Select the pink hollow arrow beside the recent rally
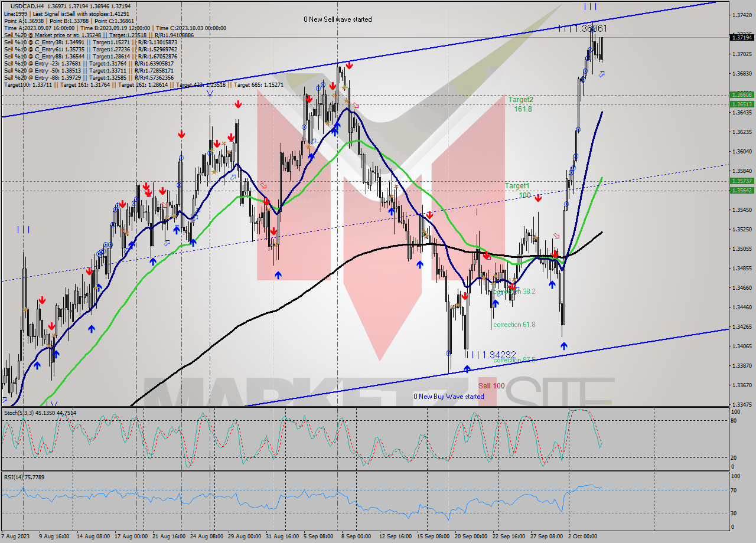The height and width of the screenshot is (543, 756). [556, 237]
